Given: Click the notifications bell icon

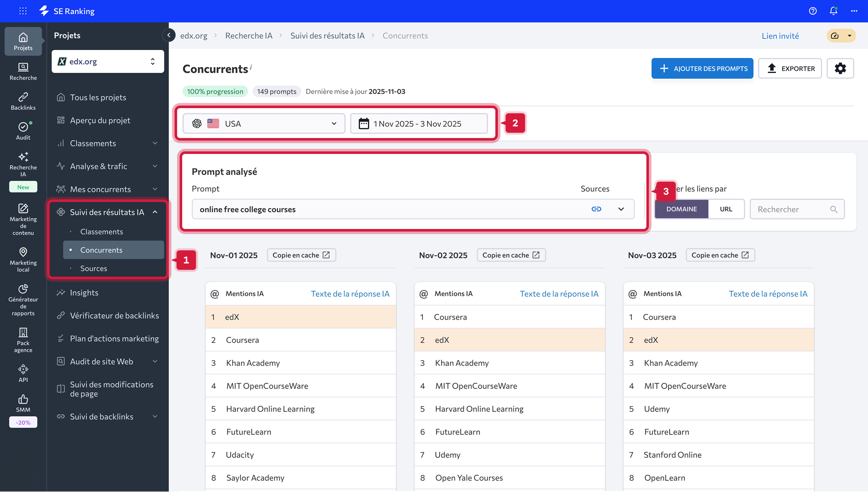Looking at the screenshot, I should (833, 11).
